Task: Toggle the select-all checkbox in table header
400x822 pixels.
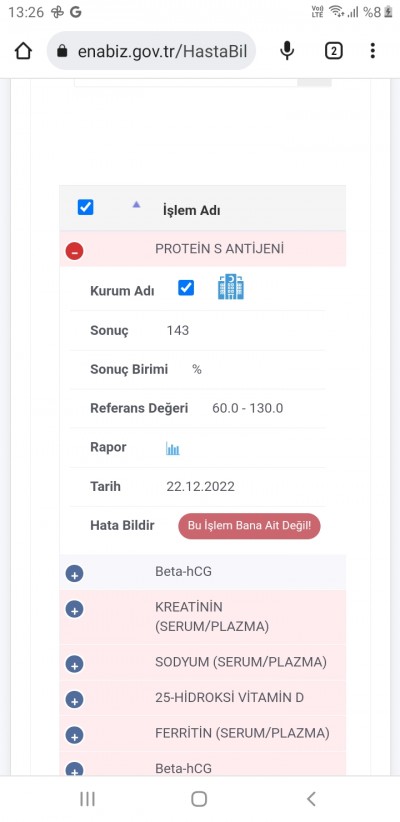Action: point(85,207)
